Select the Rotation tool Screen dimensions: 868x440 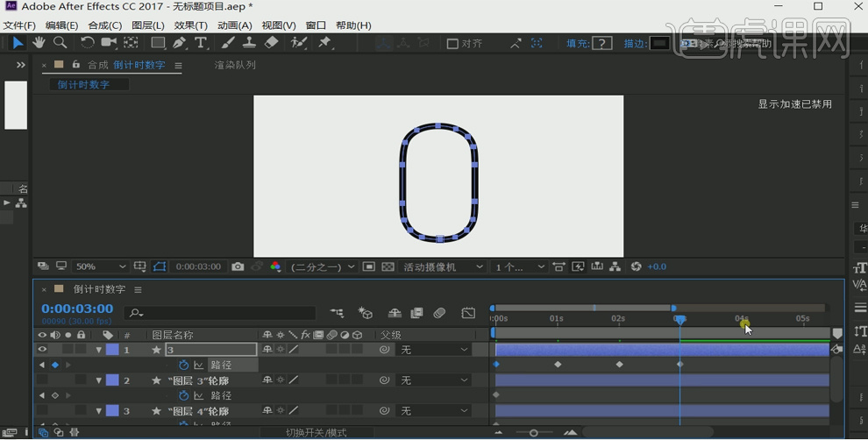coord(88,43)
